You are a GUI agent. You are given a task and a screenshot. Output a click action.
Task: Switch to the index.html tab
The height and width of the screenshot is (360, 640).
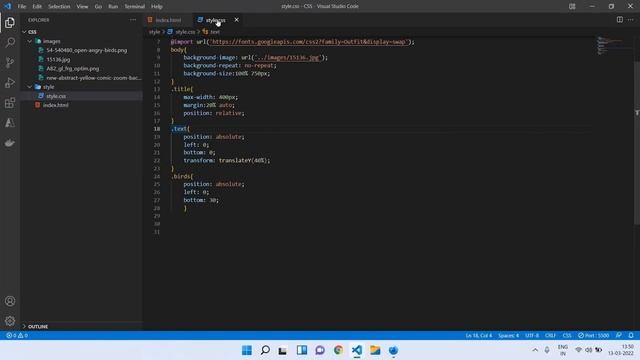[167, 20]
